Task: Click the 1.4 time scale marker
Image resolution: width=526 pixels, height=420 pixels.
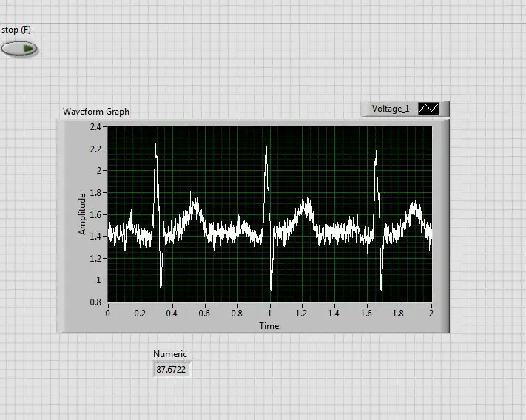Action: click(x=334, y=314)
